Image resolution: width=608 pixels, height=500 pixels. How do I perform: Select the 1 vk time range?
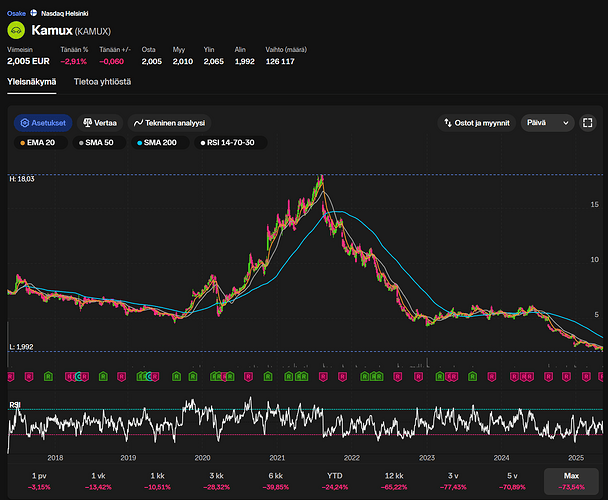coord(98,481)
